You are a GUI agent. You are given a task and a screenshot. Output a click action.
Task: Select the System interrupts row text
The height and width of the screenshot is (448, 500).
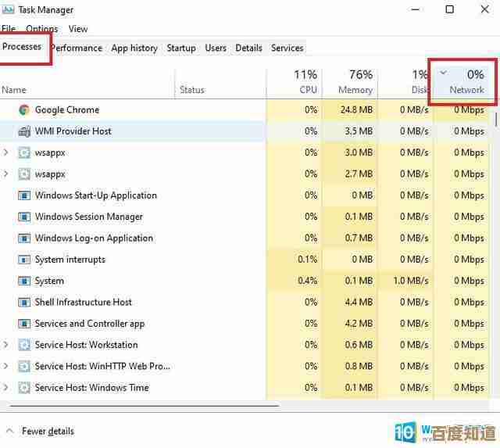(x=70, y=260)
